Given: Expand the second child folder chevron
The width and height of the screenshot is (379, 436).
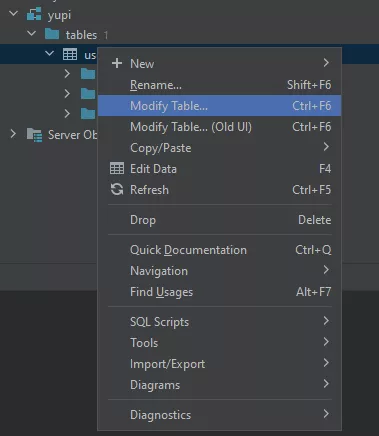Looking at the screenshot, I should pos(67,94).
